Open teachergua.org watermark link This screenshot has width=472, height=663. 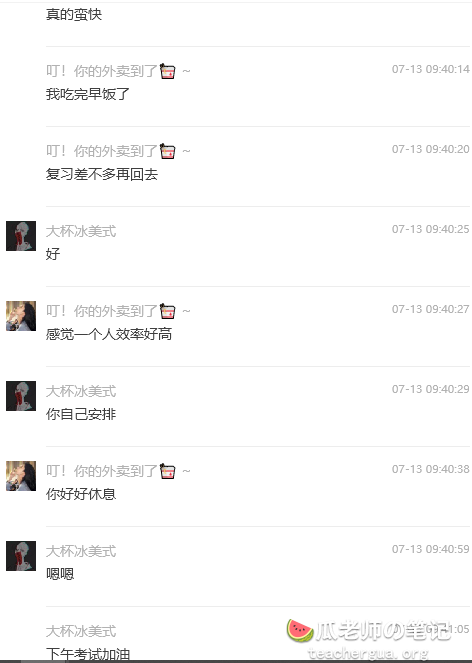tap(368, 653)
